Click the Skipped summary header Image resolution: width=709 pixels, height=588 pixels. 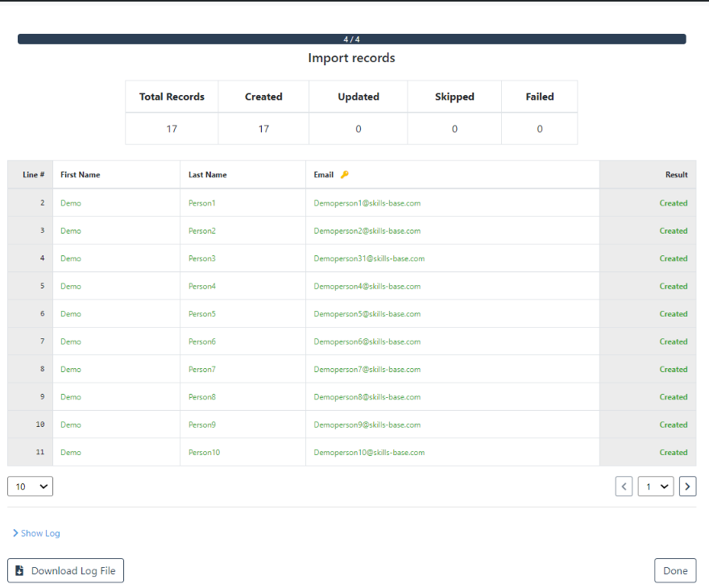[x=454, y=97]
